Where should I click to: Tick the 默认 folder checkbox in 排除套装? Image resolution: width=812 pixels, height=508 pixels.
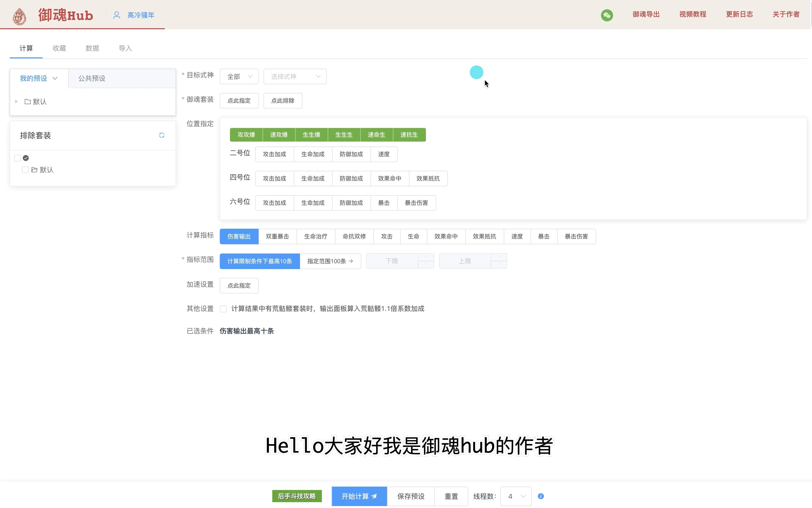25,170
